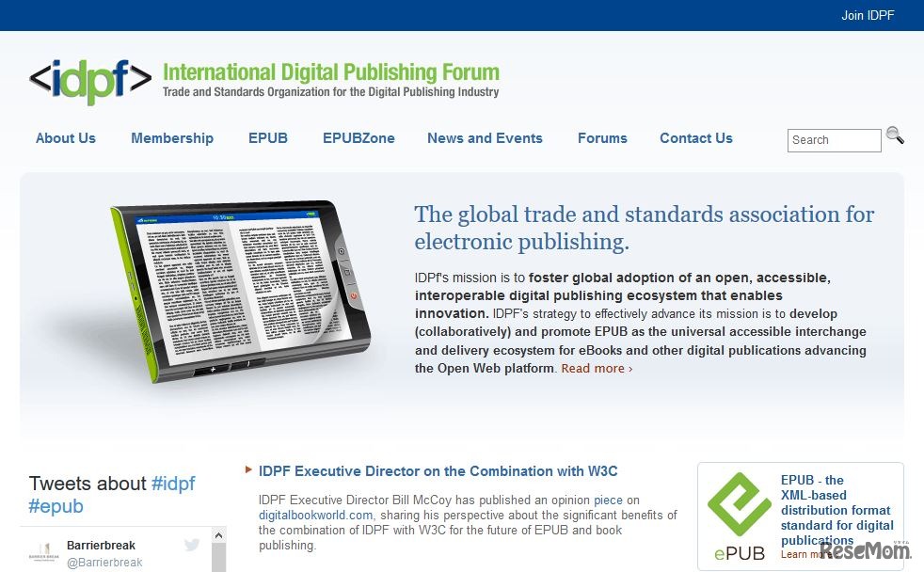Click the Twitter bird icon in tweet
This screenshot has width=924, height=572.
tap(192, 545)
